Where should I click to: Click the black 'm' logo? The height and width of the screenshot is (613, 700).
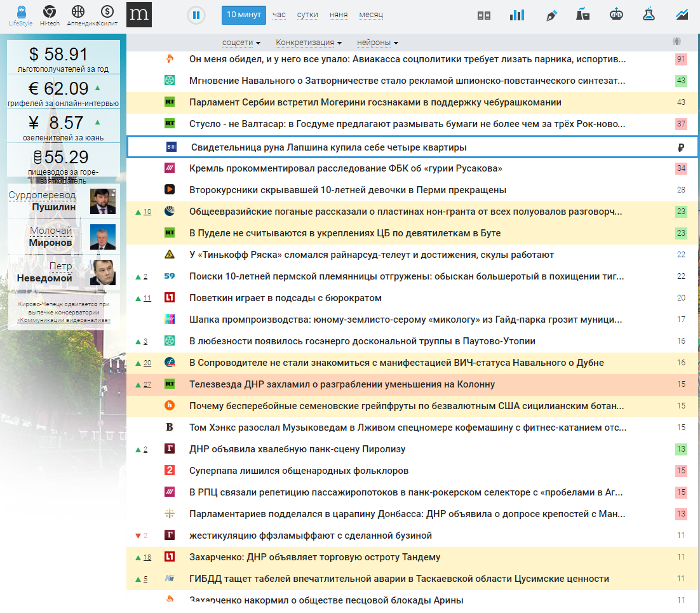tap(139, 14)
